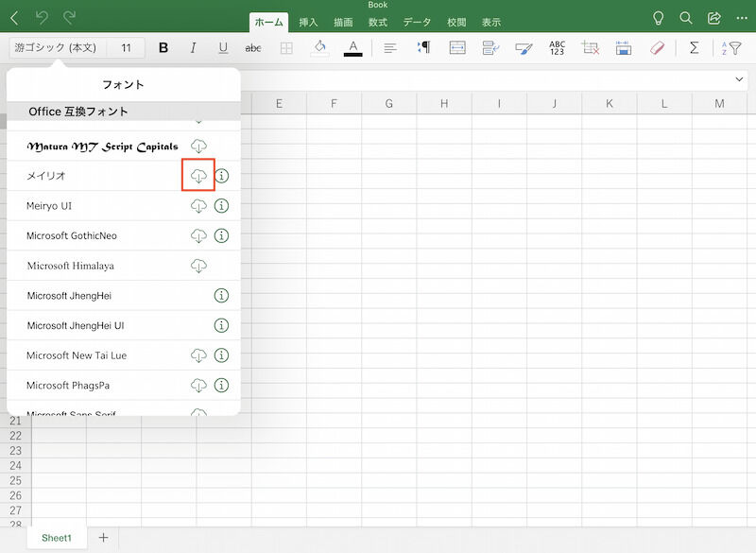Click the text direction paragraph icon
This screenshot has height=553, width=756.
tap(423, 47)
